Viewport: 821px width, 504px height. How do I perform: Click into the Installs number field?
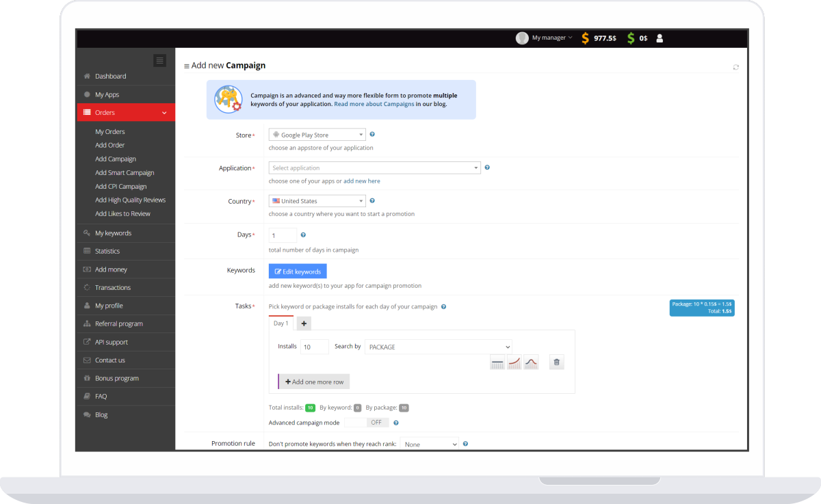click(x=314, y=347)
